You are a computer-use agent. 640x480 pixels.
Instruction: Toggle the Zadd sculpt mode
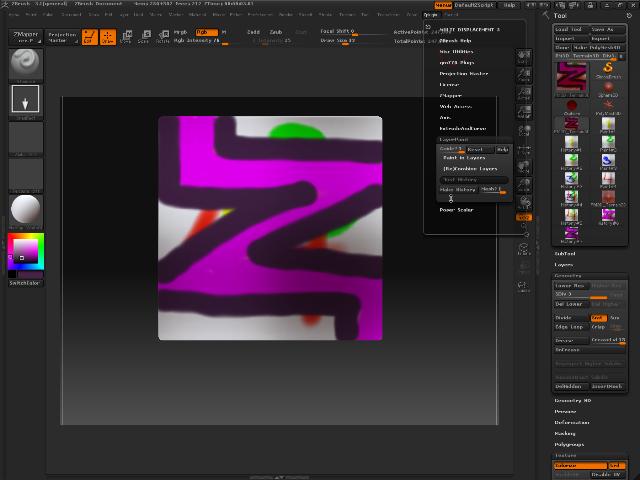(253, 32)
